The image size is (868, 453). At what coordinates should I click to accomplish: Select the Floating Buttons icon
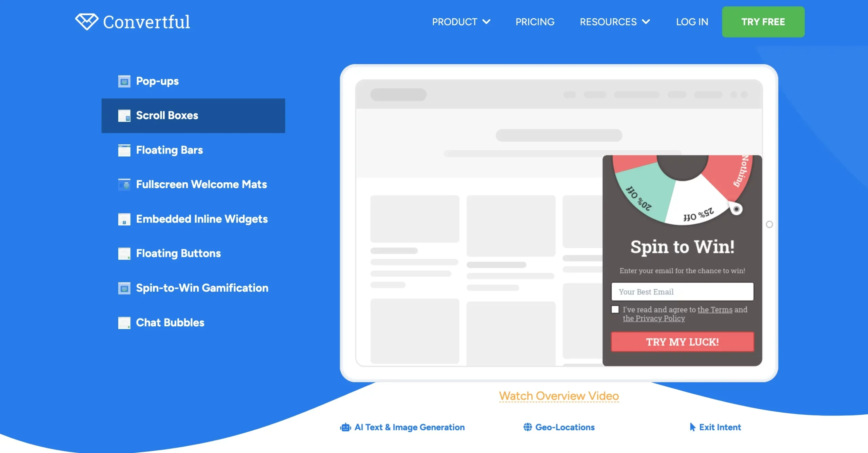click(x=123, y=253)
